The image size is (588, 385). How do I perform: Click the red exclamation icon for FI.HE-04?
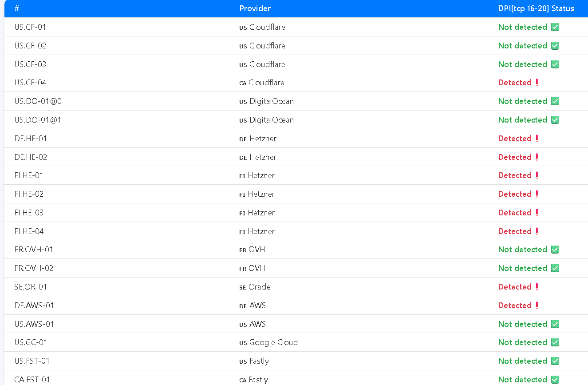(537, 231)
